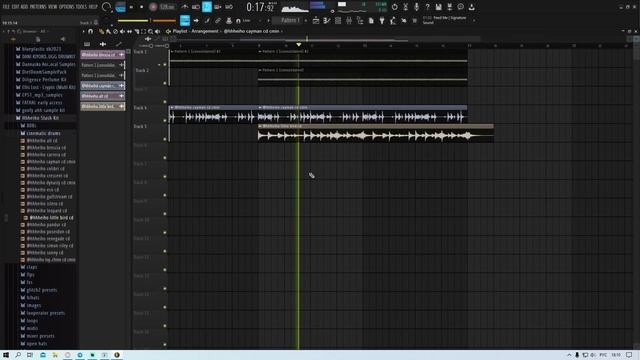This screenshot has height=360, width=640.
Task: Select the 'gulfstream cd' sample
Action: coord(47,197)
